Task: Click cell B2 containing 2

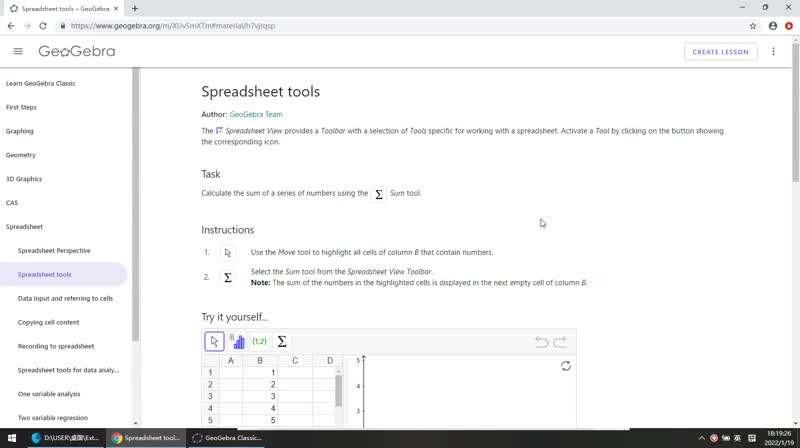Action: (x=260, y=385)
